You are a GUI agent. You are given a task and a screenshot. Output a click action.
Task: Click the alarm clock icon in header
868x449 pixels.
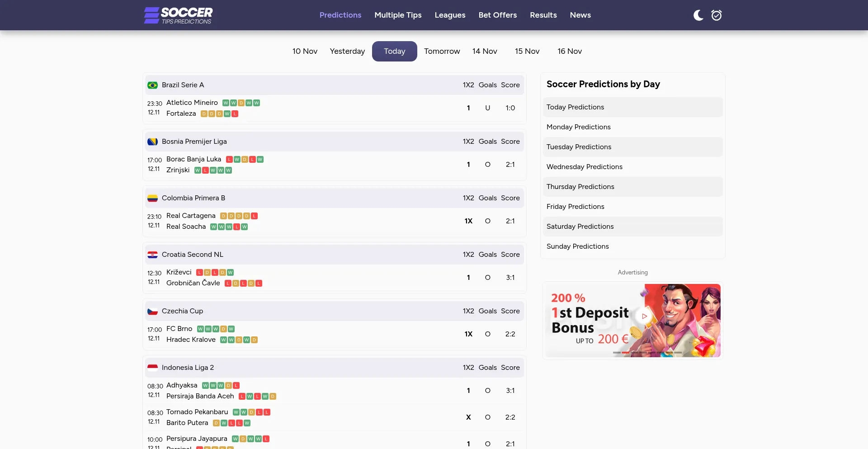(x=717, y=15)
